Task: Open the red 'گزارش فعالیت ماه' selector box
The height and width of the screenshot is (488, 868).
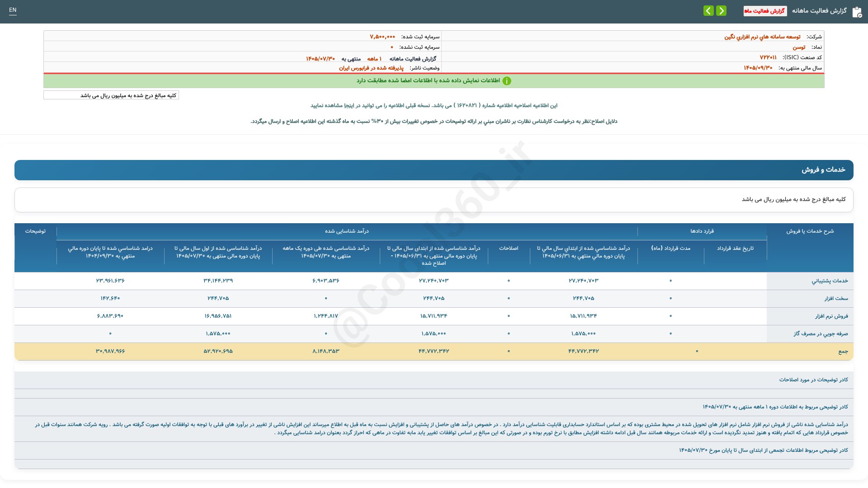Action: pyautogui.click(x=765, y=11)
